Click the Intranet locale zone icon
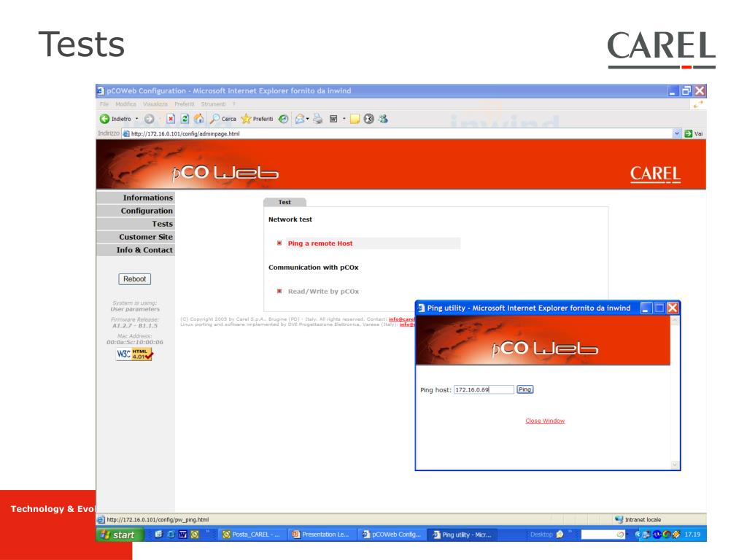This screenshot has width=747, height=560. (x=619, y=519)
